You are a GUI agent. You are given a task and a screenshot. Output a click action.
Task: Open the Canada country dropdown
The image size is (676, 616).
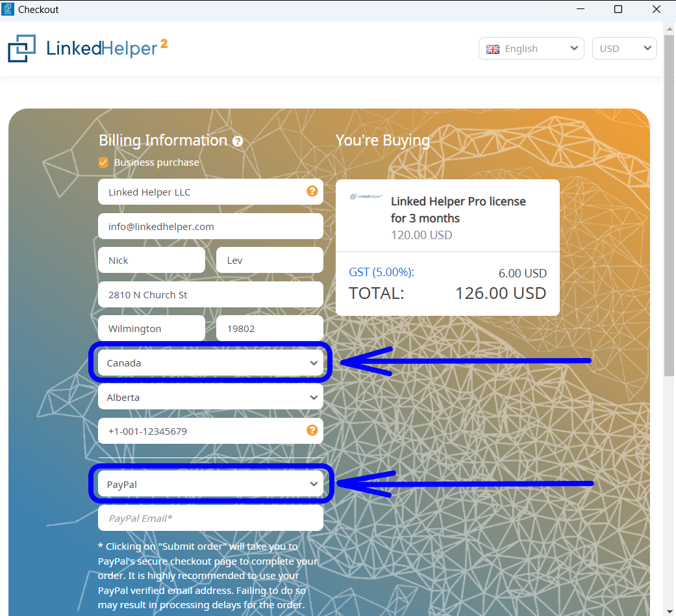210,363
